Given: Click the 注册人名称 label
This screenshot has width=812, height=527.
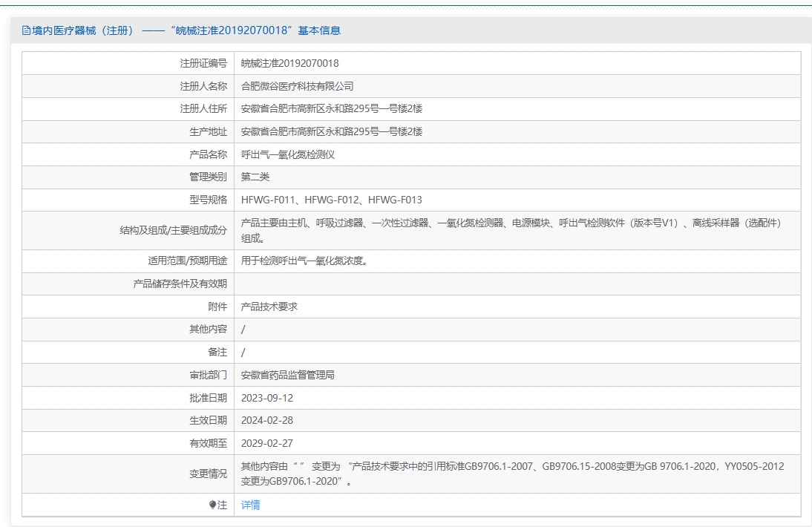Looking at the screenshot, I should pos(203,86).
